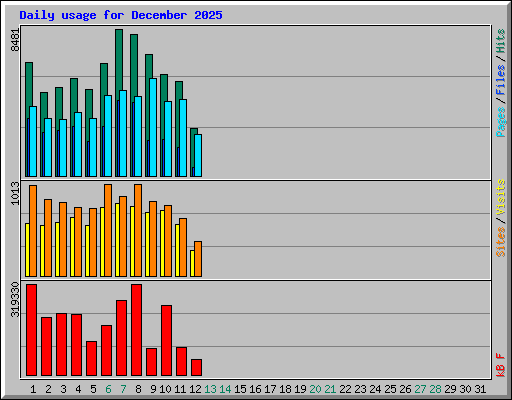
Task: Select the yellow Visits bar for day 4
Action: click(x=72, y=247)
